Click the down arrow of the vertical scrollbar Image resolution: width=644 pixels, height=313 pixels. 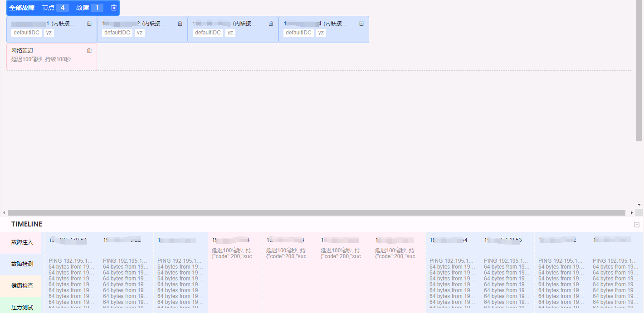(x=639, y=205)
